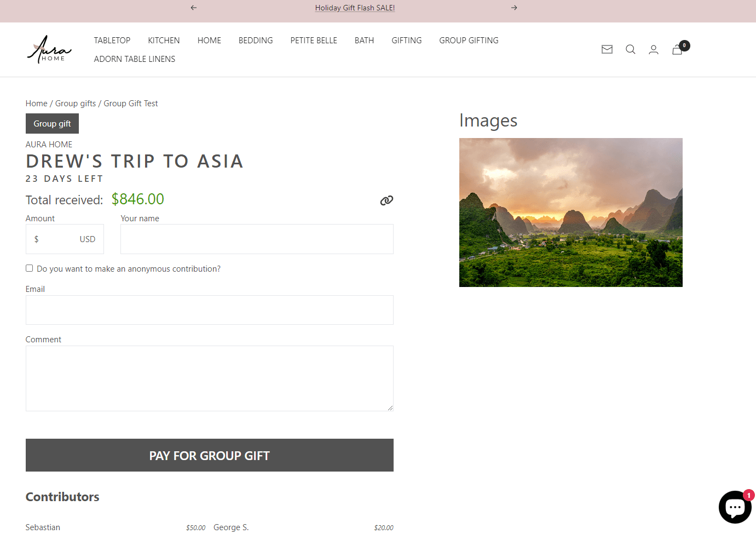Open the search magnifier icon
Screen dimensions: 756x534
pos(630,49)
